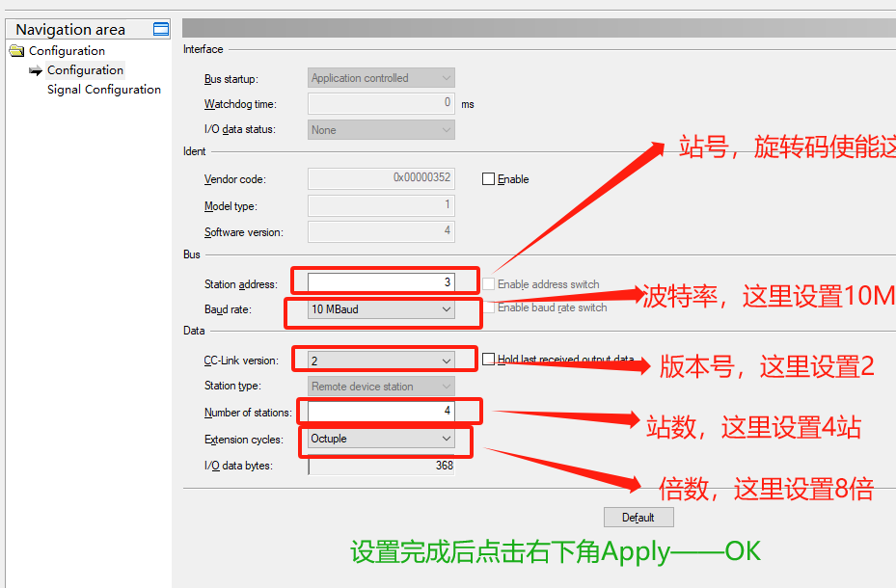Enable the Vendor code Enable checkbox
The image size is (896, 588).
(488, 179)
